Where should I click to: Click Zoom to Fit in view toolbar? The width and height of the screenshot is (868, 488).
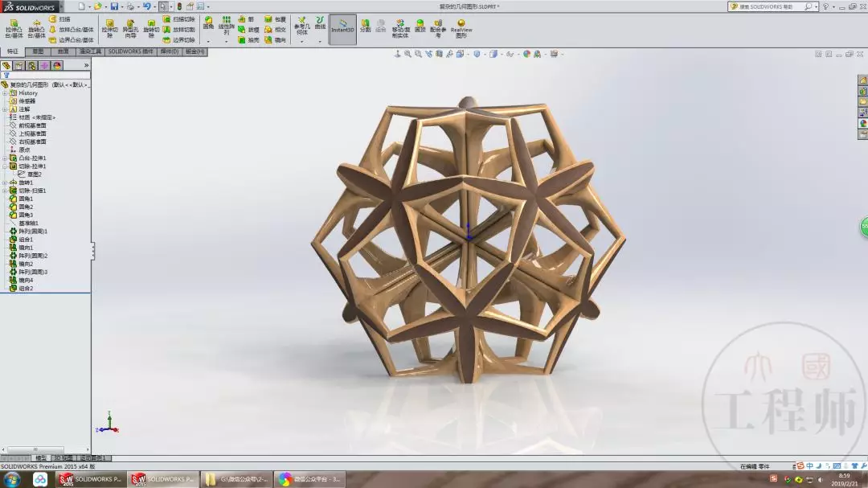click(407, 54)
